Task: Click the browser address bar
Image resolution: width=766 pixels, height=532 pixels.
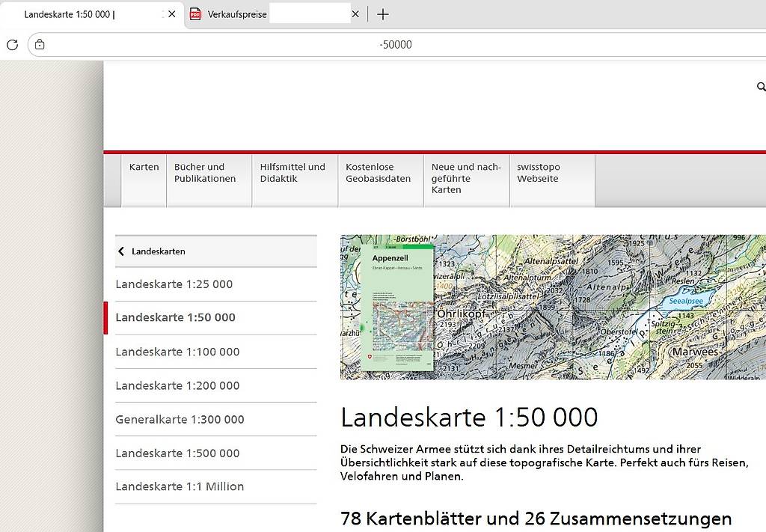Action: [396, 44]
